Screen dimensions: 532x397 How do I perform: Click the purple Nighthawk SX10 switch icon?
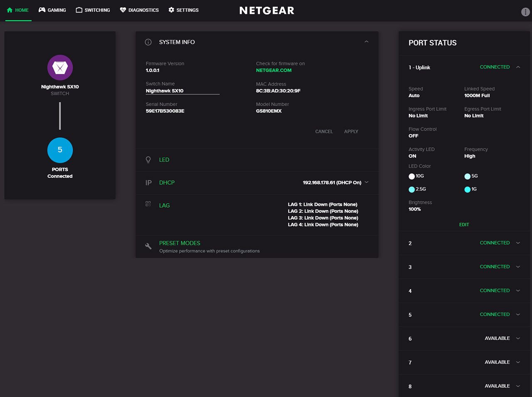pyautogui.click(x=60, y=67)
